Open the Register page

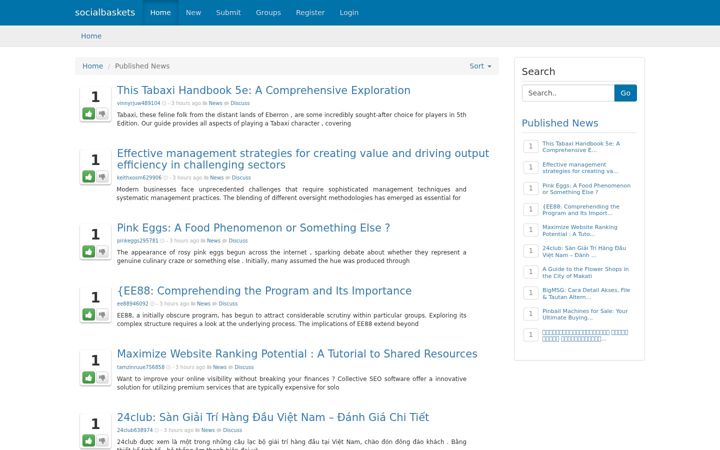pos(310,12)
